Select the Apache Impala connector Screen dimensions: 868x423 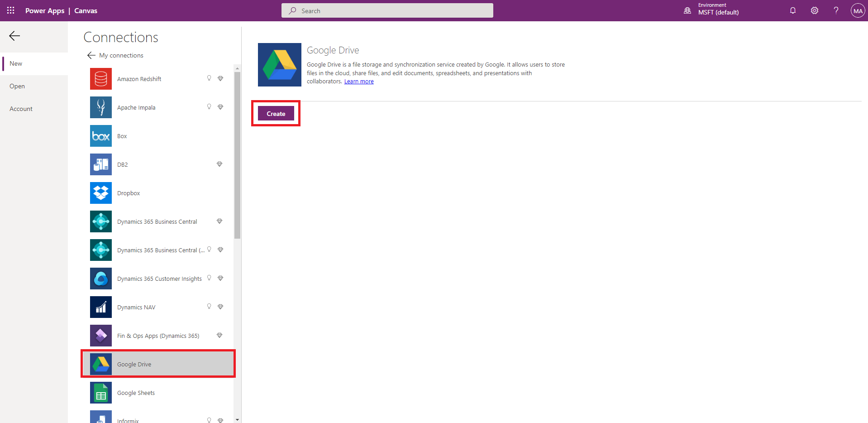[x=136, y=107]
